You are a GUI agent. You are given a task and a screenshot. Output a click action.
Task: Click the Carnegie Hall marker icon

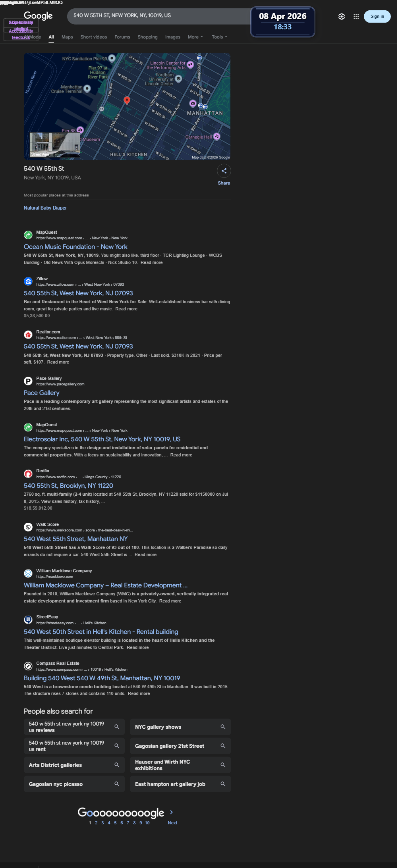(216, 137)
